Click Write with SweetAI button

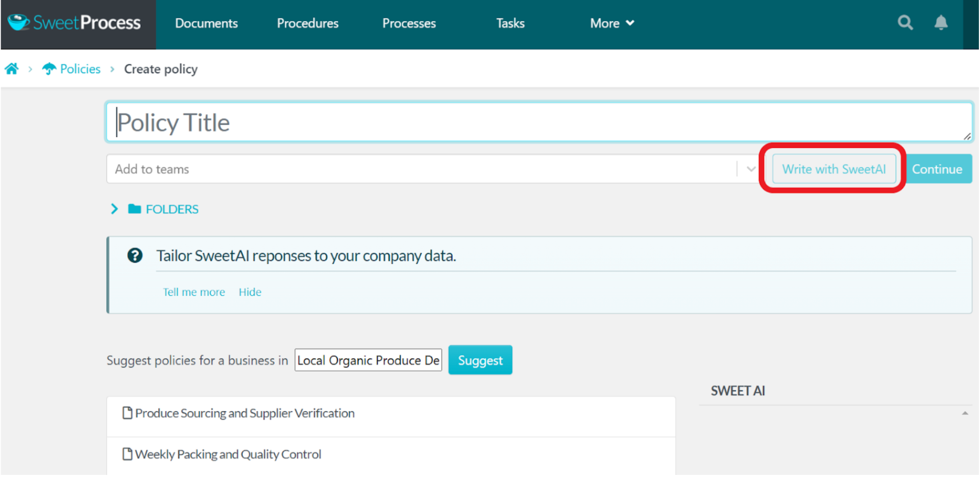pos(834,169)
